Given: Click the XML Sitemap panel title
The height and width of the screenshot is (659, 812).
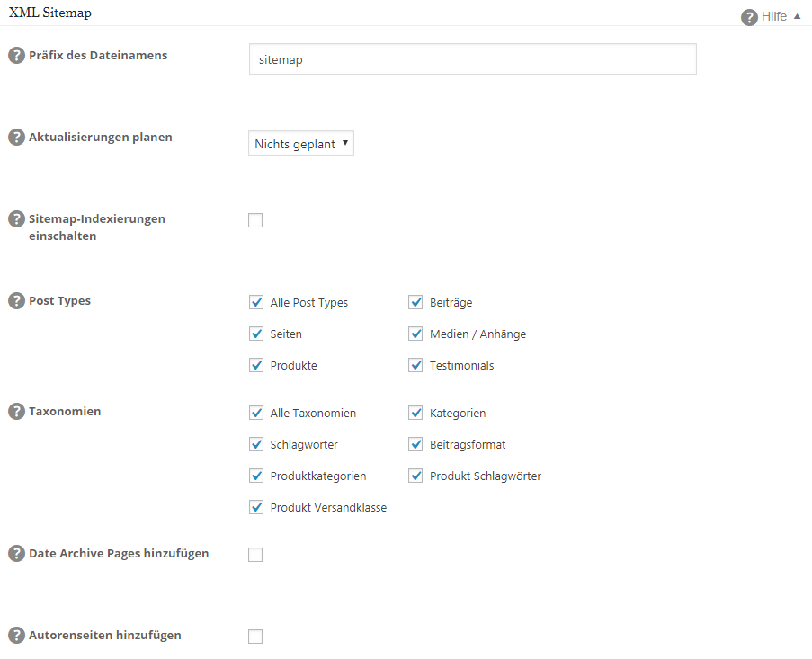Looking at the screenshot, I should [x=49, y=13].
